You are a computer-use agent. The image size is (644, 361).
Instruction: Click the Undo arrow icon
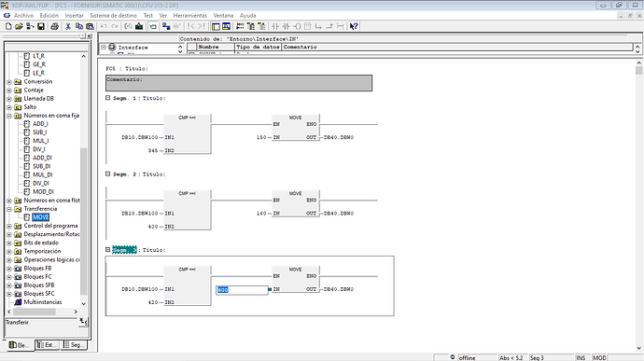tap(104, 26)
